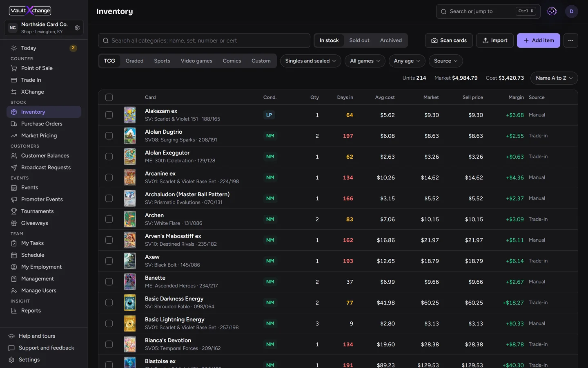Switch to the Video games tab
588x368 pixels.
[196, 61]
